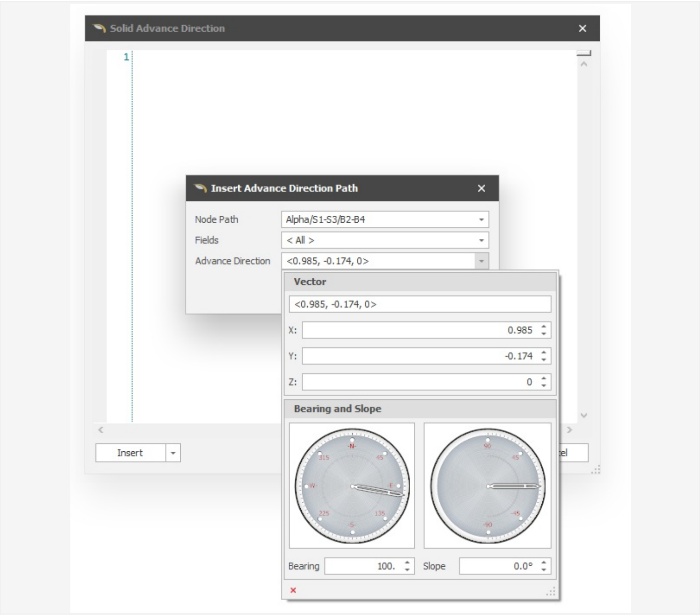The height and width of the screenshot is (615, 700).
Task: Close the Insert Advance Direction Path dialog
Action: (481, 188)
